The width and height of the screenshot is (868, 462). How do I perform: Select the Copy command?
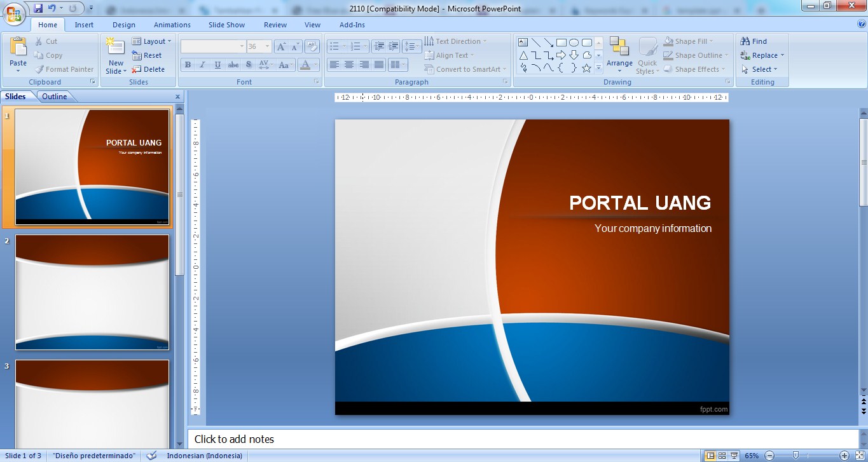(x=48, y=55)
